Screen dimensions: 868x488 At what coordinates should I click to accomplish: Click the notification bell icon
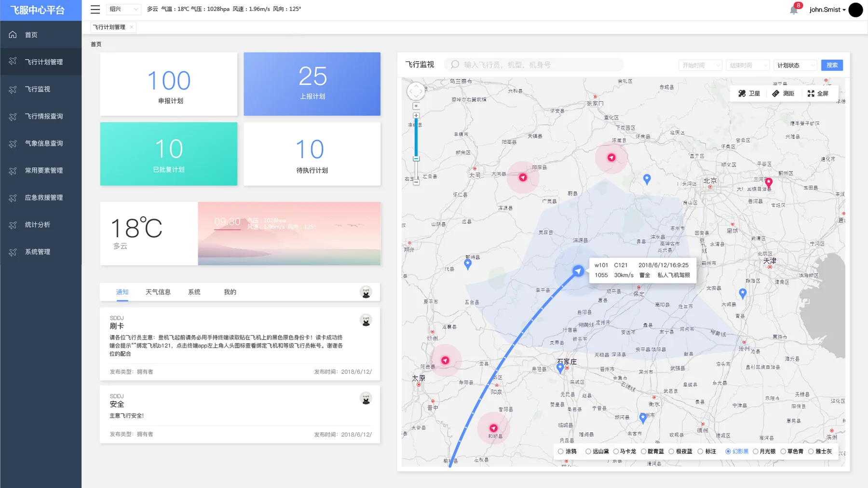coord(793,10)
